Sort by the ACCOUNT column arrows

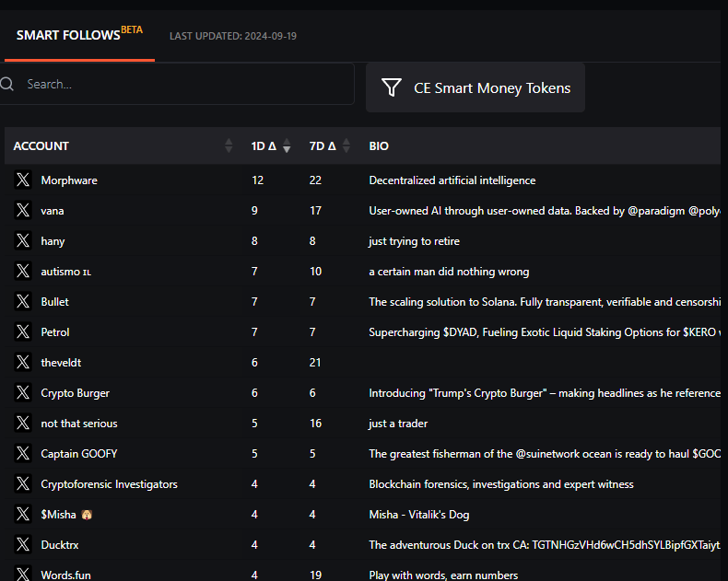(229, 145)
